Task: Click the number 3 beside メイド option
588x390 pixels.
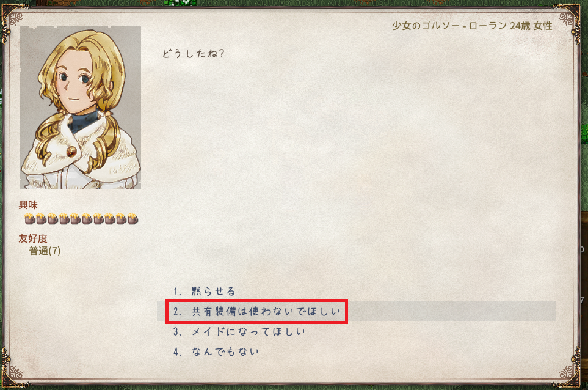Action: (177, 332)
